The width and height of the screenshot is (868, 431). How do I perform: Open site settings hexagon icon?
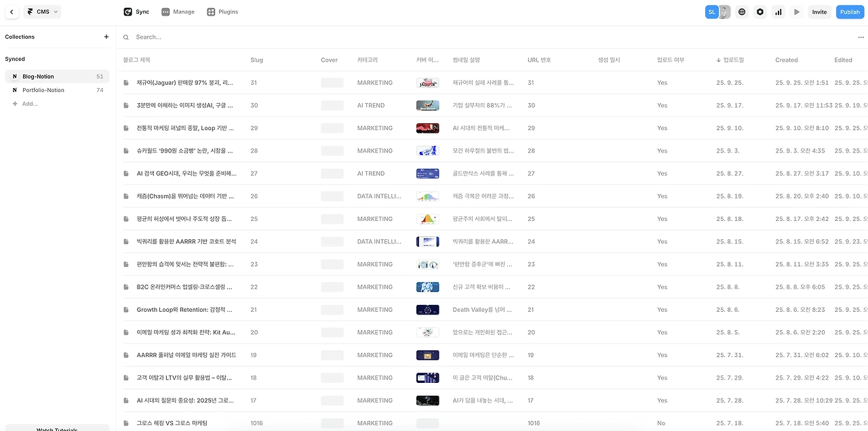(x=760, y=12)
